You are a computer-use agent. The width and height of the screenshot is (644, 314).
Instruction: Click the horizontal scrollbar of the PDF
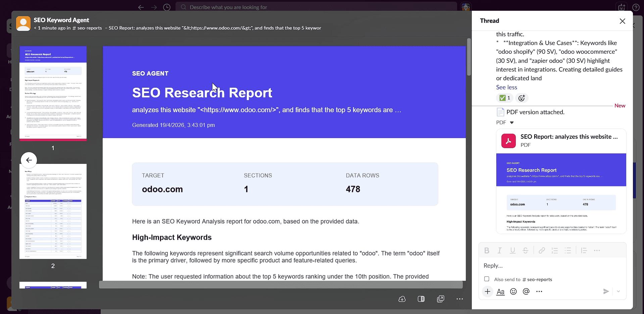click(281, 285)
